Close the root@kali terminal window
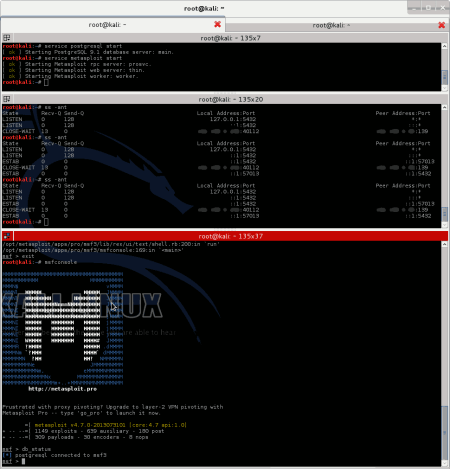The image size is (450, 469). (443, 8)
